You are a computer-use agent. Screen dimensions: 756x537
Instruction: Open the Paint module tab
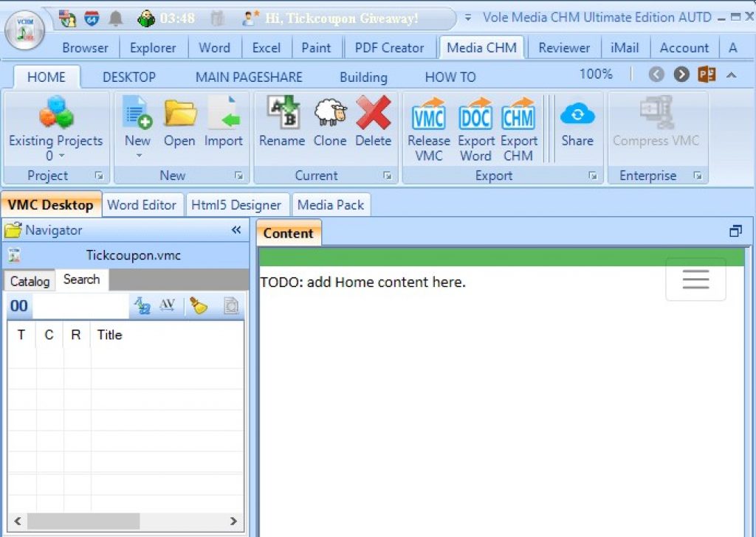[x=316, y=48]
